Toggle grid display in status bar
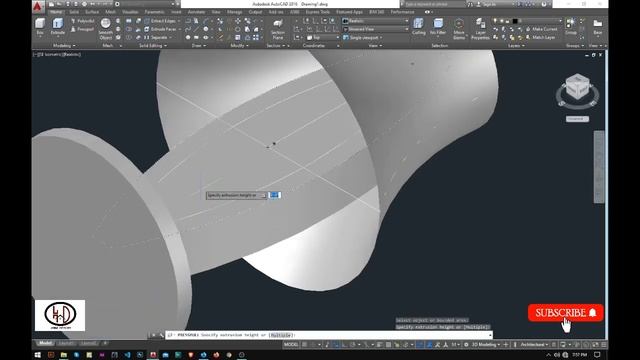Viewport: 640px width, 360px height. pyautogui.click(x=304, y=345)
